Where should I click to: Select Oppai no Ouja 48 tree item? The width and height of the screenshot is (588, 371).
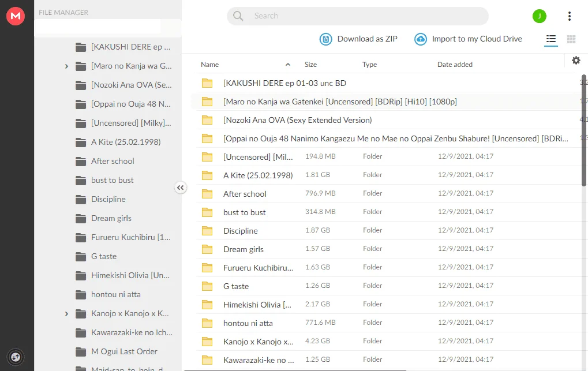(x=123, y=104)
